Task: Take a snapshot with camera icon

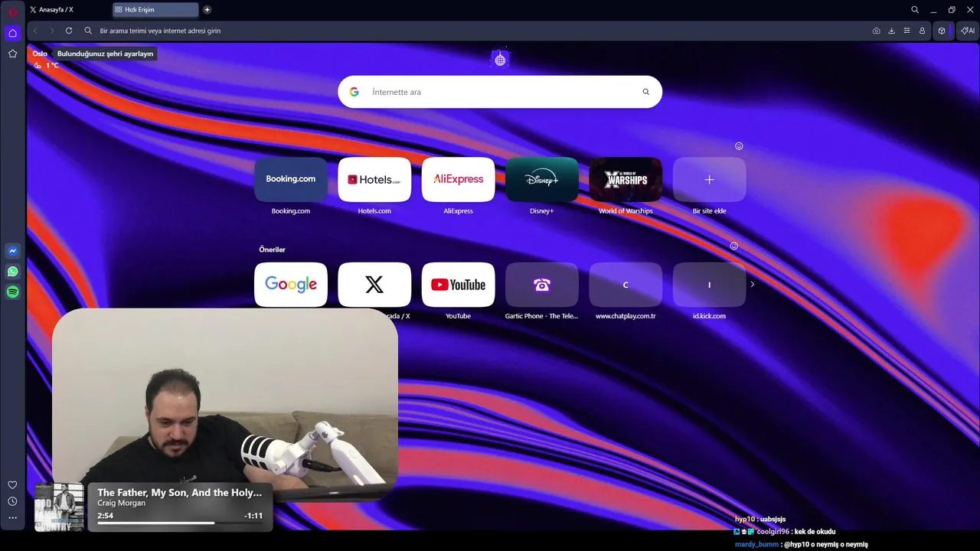Action: [876, 31]
